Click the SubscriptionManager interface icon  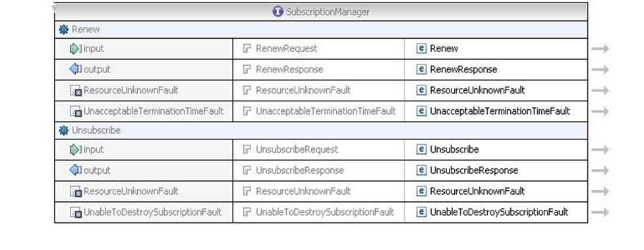[278, 11]
